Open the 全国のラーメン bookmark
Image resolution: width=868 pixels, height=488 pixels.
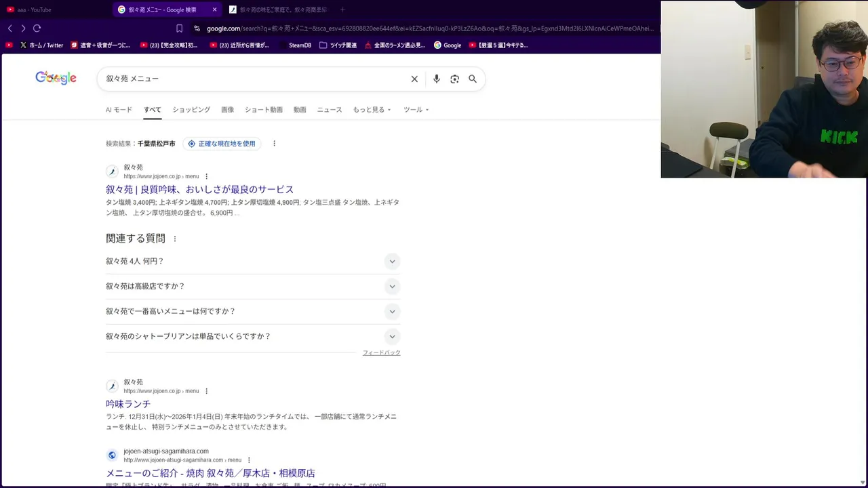point(395,45)
